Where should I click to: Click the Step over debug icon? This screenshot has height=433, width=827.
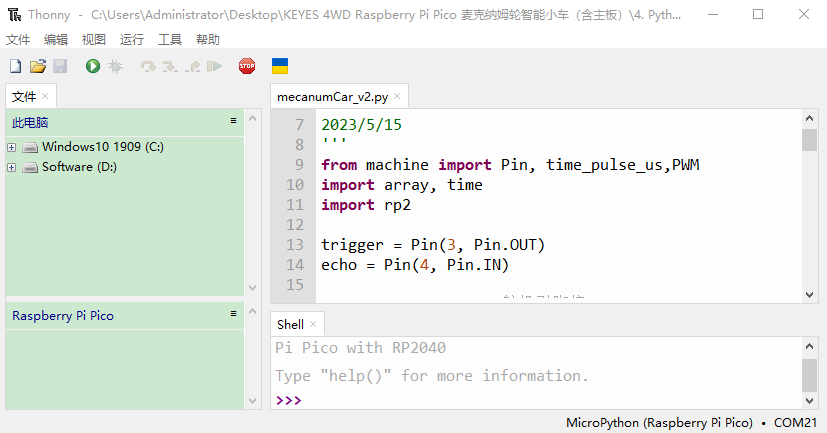pos(148,66)
